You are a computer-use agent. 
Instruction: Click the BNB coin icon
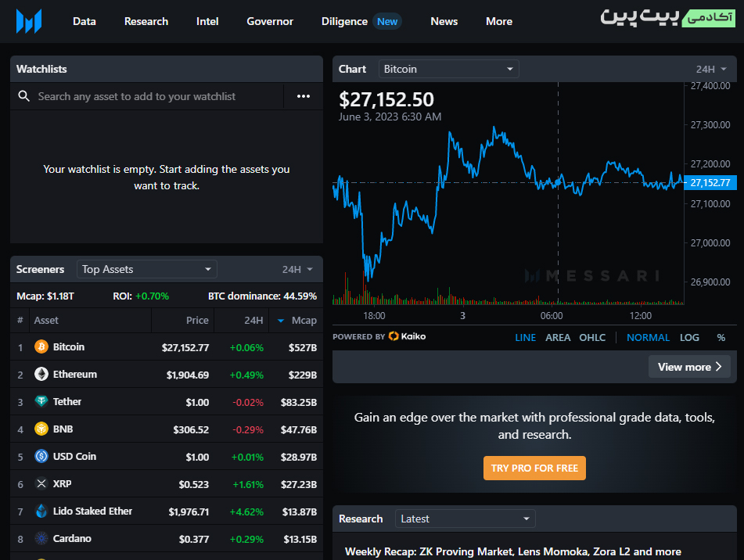tap(41, 429)
